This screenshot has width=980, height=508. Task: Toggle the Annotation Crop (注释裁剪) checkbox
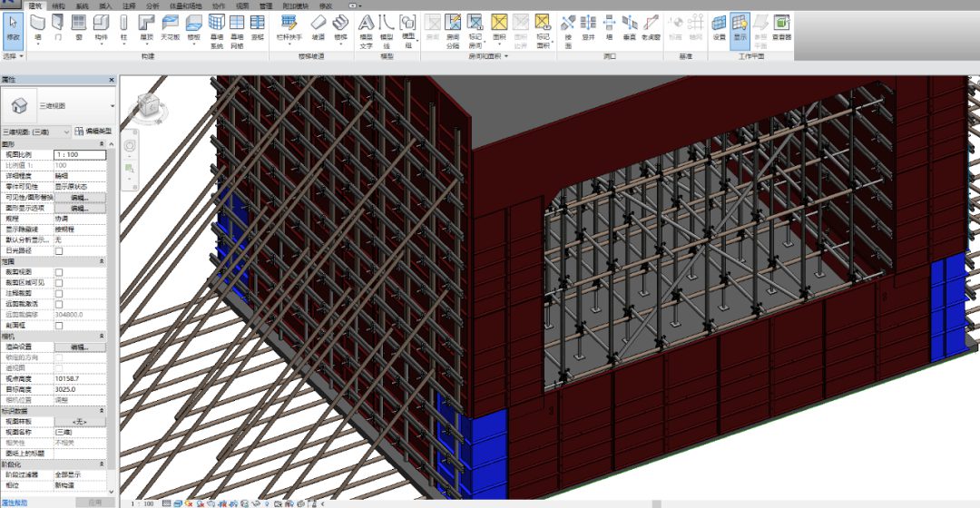pyautogui.click(x=59, y=294)
